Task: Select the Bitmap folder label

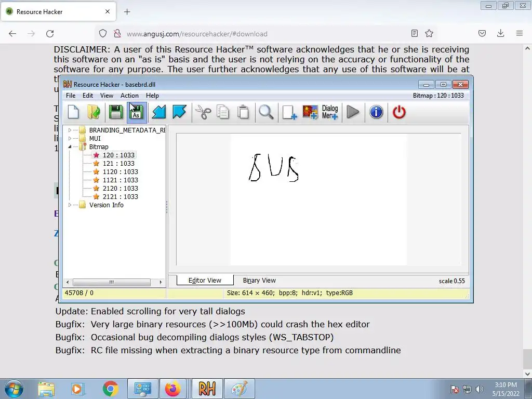Action: coord(99,147)
